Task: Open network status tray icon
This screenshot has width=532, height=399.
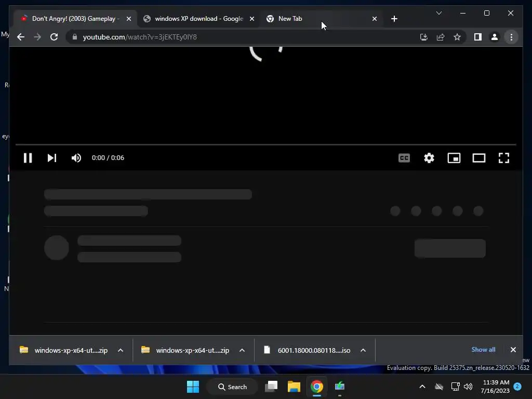Action: (x=455, y=387)
